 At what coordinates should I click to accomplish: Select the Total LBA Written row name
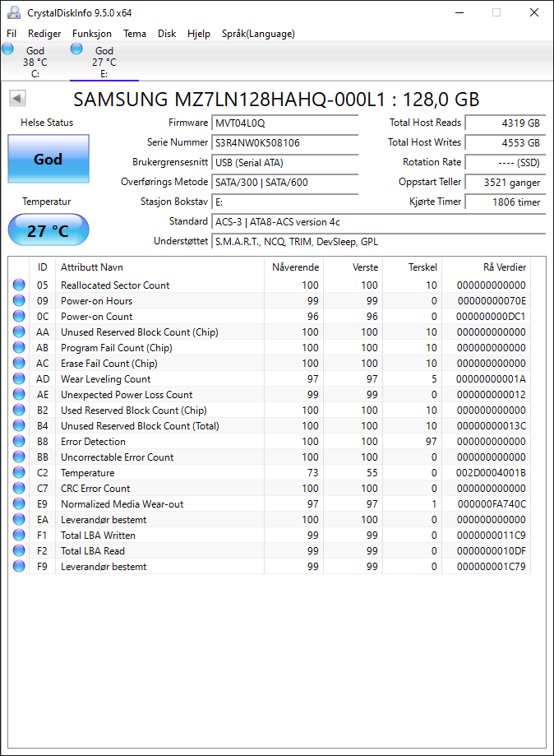click(x=98, y=536)
